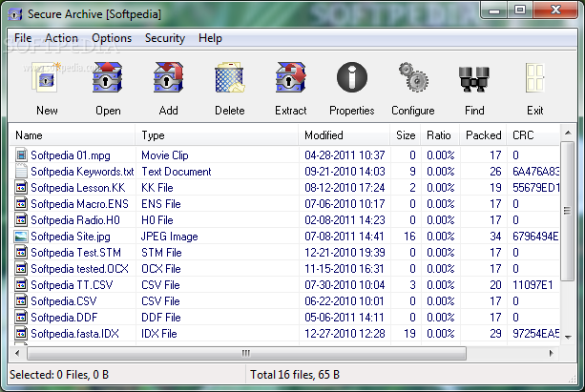Click the Softpedia Macro.ENS file icon
The width and height of the screenshot is (585, 392).
(21, 204)
